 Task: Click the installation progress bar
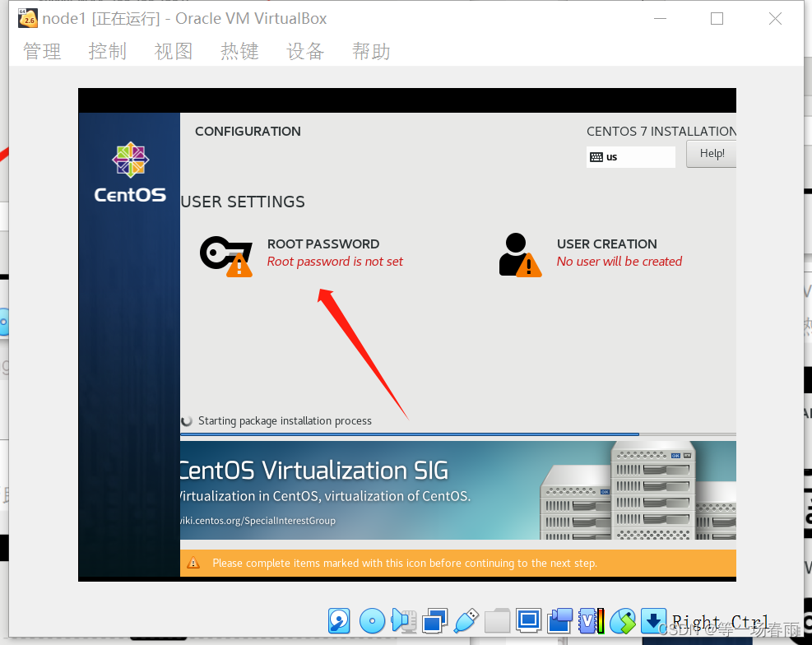pyautogui.click(x=457, y=434)
